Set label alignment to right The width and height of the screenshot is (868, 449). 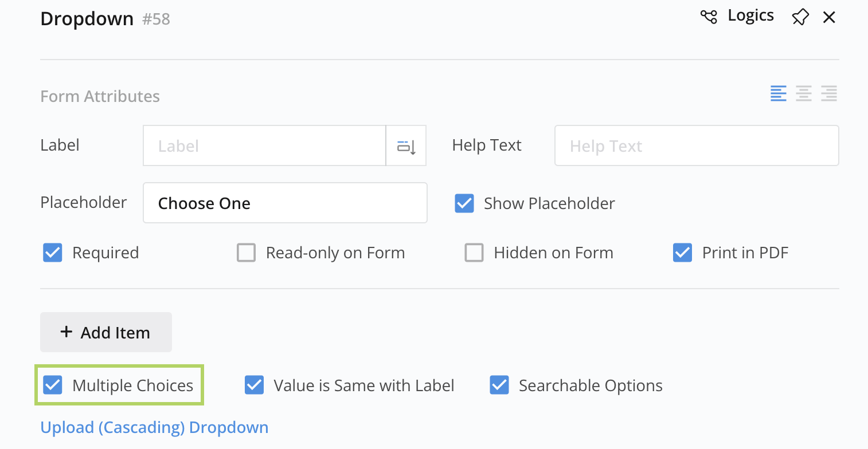[x=829, y=93]
